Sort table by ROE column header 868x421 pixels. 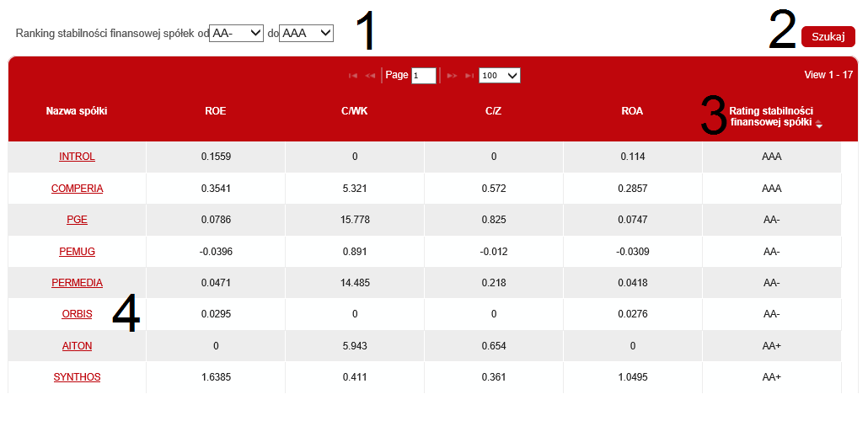point(215,111)
